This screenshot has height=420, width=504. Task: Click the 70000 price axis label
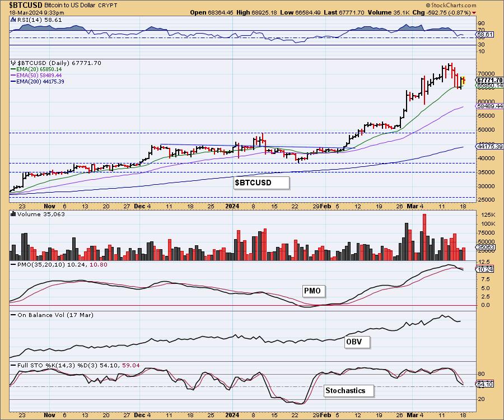[487, 73]
